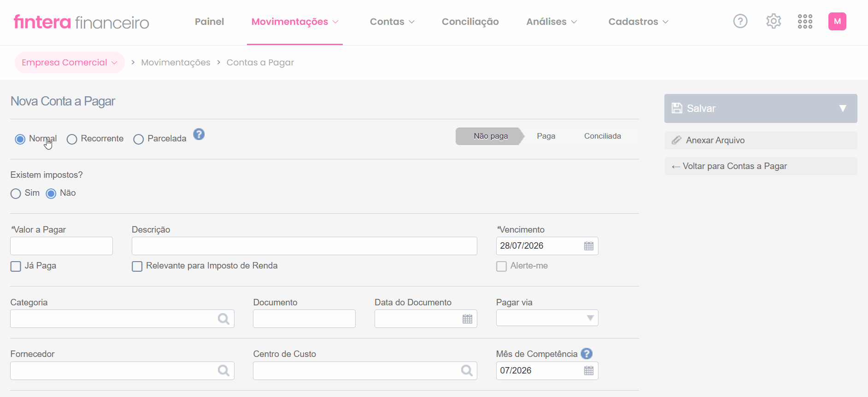Screen dimensions: 868x397
Task: Open the apps grid icon
Action: [x=805, y=21]
